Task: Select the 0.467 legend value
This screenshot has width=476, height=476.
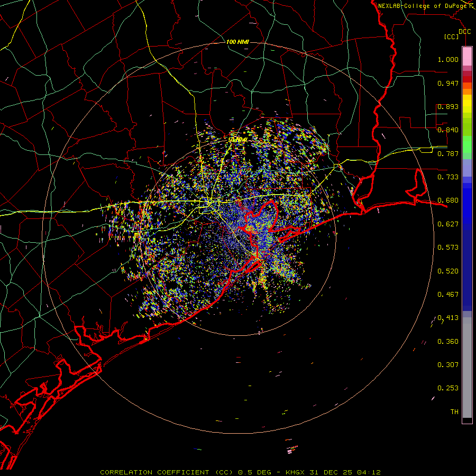Action: pos(448,295)
